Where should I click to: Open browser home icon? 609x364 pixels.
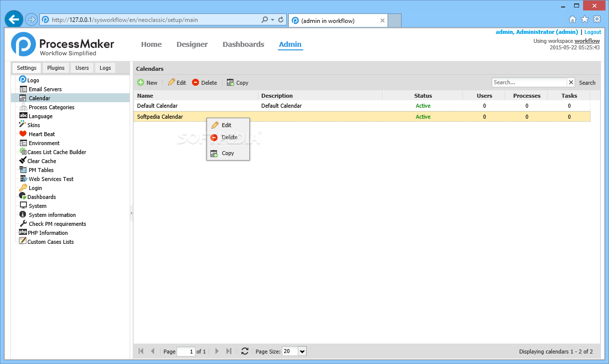pyautogui.click(x=573, y=19)
